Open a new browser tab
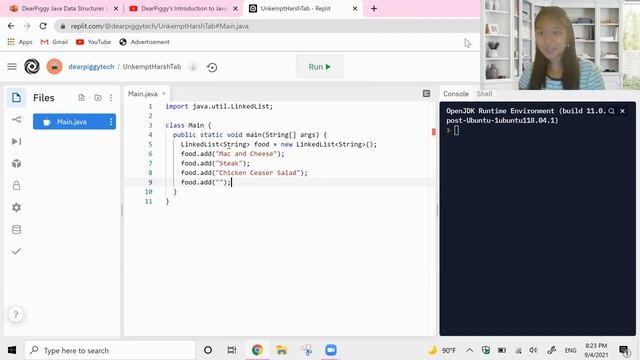The width and height of the screenshot is (640, 360). (374, 9)
